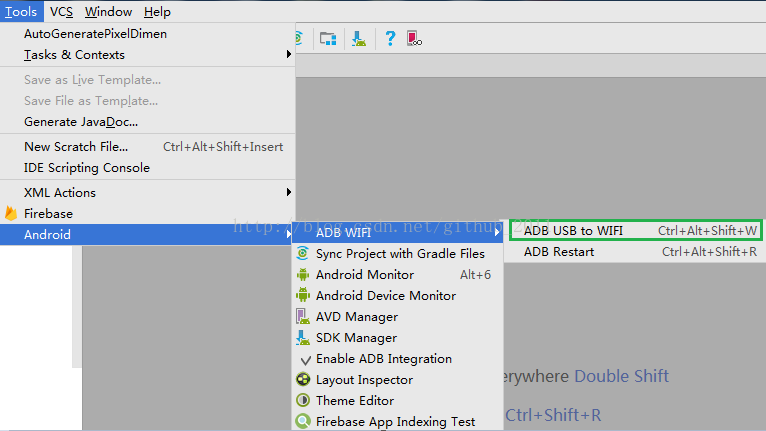Screen dimensions: 766x431
Task: Click Android Monitor robot icon
Action: pyautogui.click(x=303, y=275)
